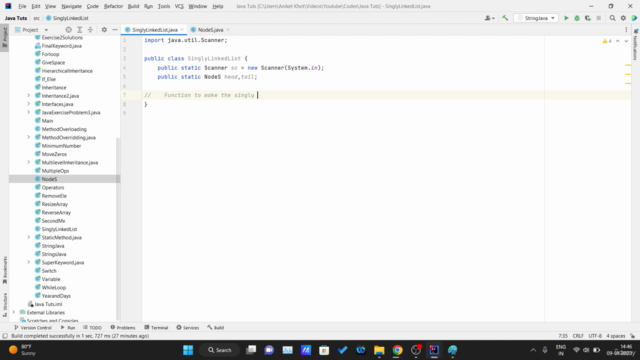
Task: Open Project panel options gear
Action: (104, 30)
